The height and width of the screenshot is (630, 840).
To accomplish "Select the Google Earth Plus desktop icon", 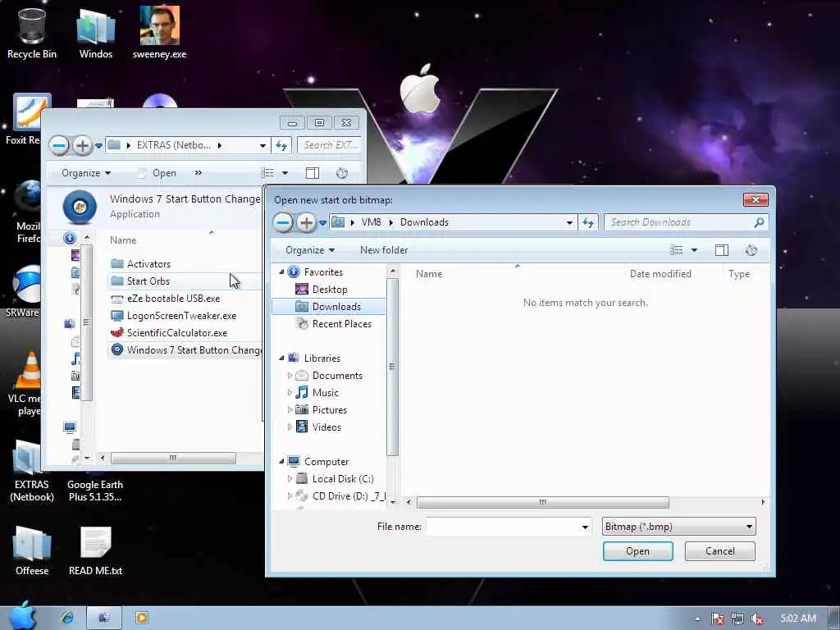I will tap(95, 490).
